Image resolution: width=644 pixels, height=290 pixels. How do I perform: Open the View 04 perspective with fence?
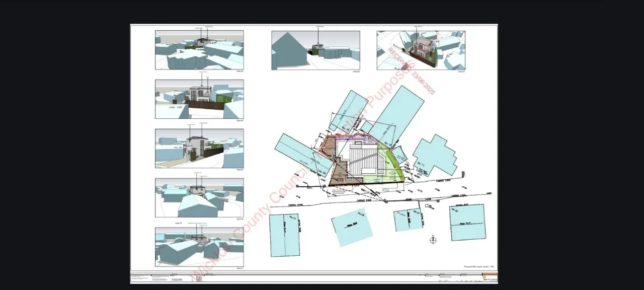point(199,99)
